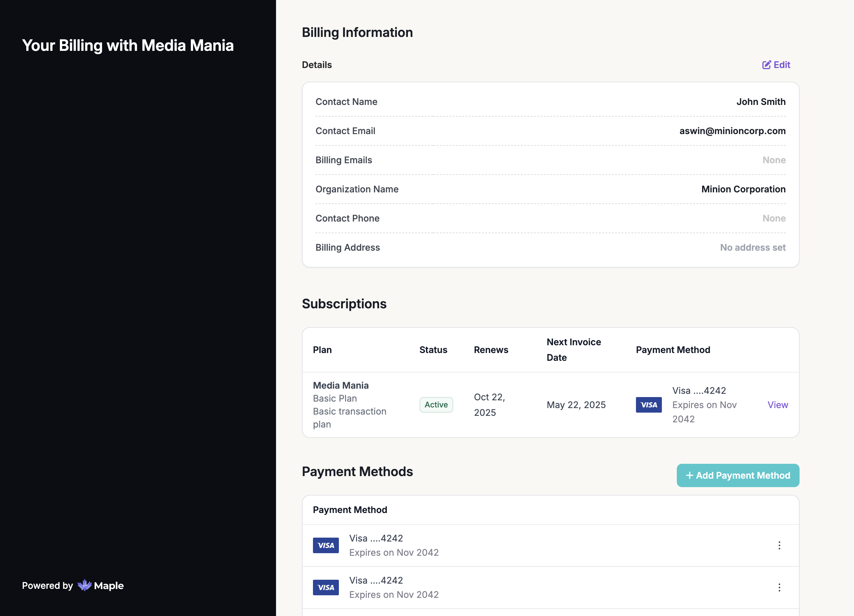The height and width of the screenshot is (616, 854).
Task: Click plus icon on Add Payment Method
Action: click(689, 475)
